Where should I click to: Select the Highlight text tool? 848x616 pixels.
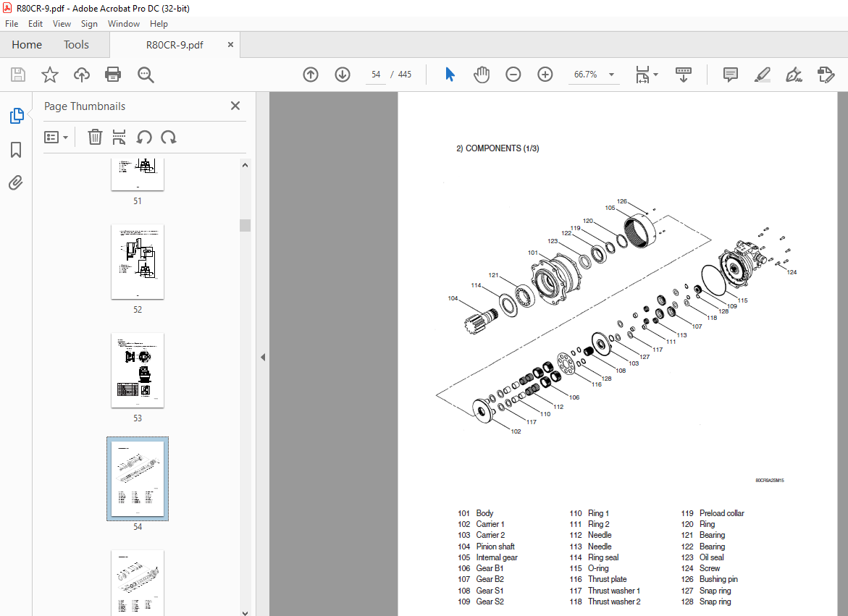(762, 75)
